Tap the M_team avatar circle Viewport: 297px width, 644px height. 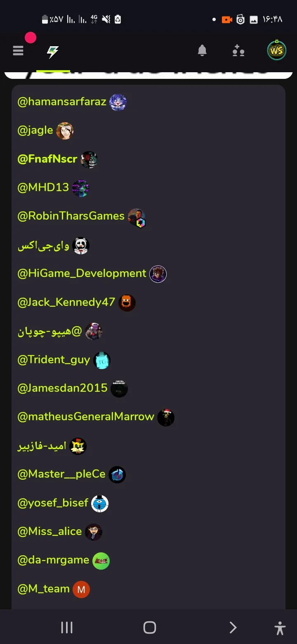(81, 590)
